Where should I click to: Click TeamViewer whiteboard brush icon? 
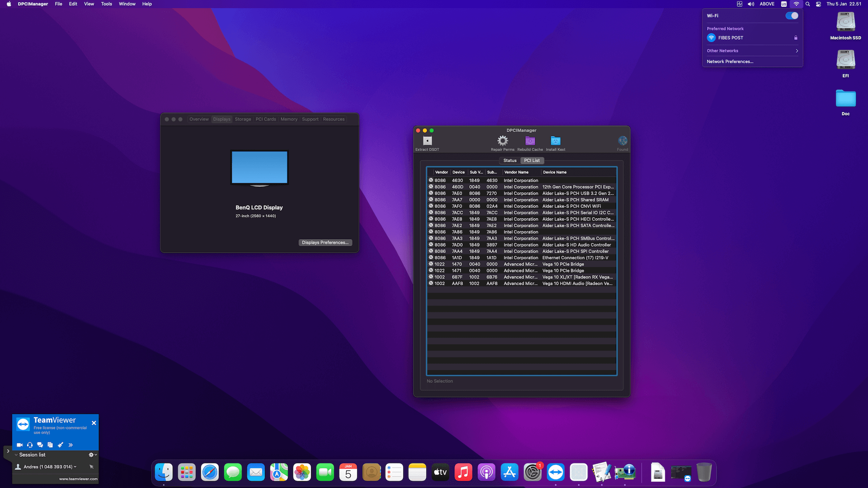pos(60,445)
